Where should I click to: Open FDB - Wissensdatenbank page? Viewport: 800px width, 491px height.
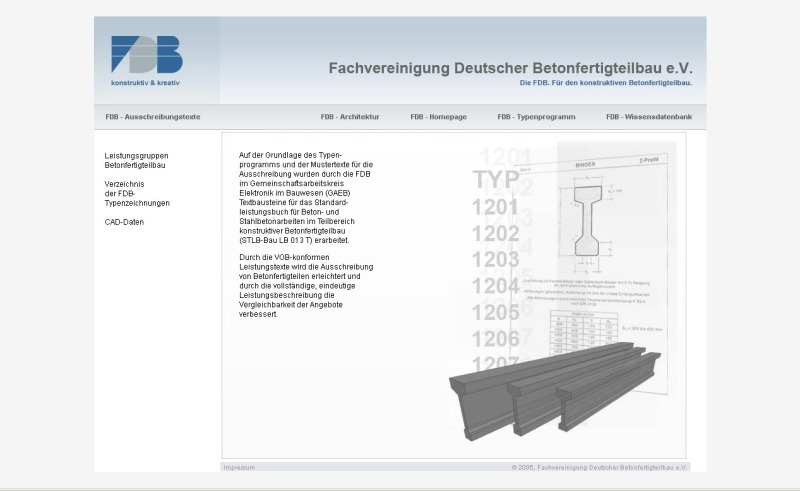649,117
